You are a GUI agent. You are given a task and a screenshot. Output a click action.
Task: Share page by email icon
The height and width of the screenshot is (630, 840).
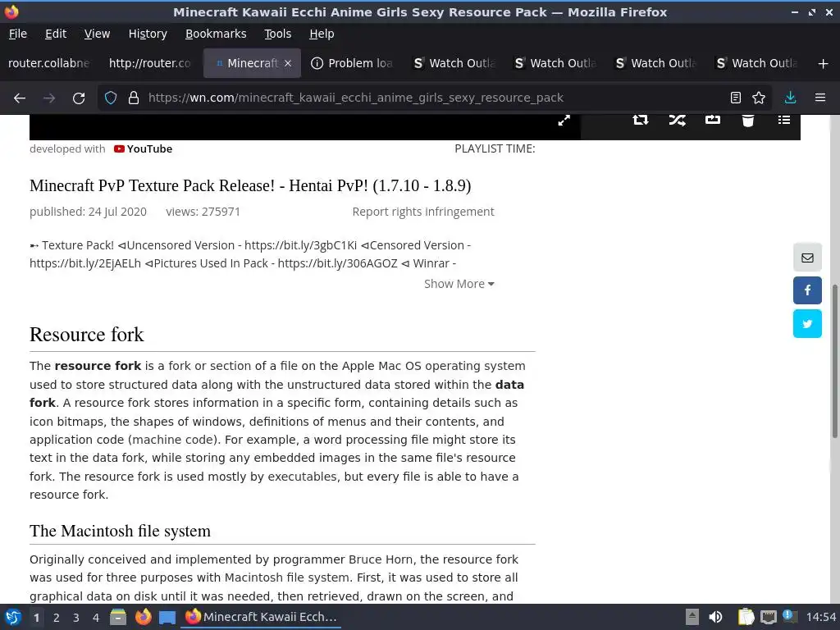807,258
